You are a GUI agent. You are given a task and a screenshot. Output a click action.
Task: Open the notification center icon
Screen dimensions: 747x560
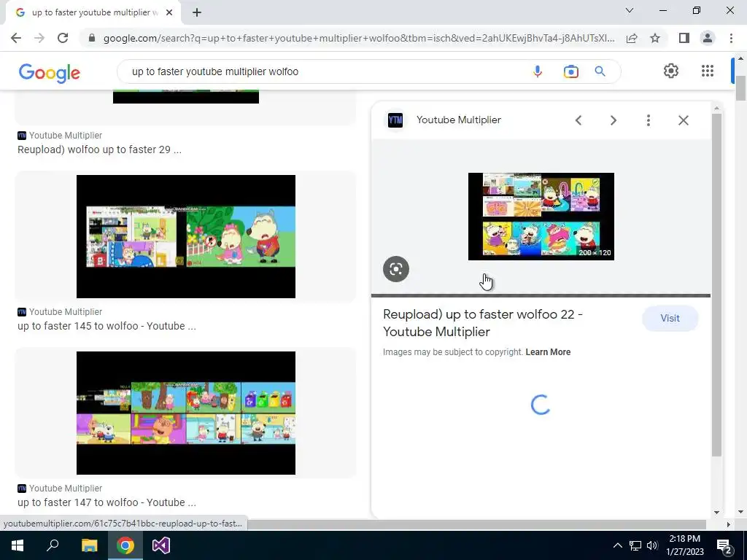[724, 546]
